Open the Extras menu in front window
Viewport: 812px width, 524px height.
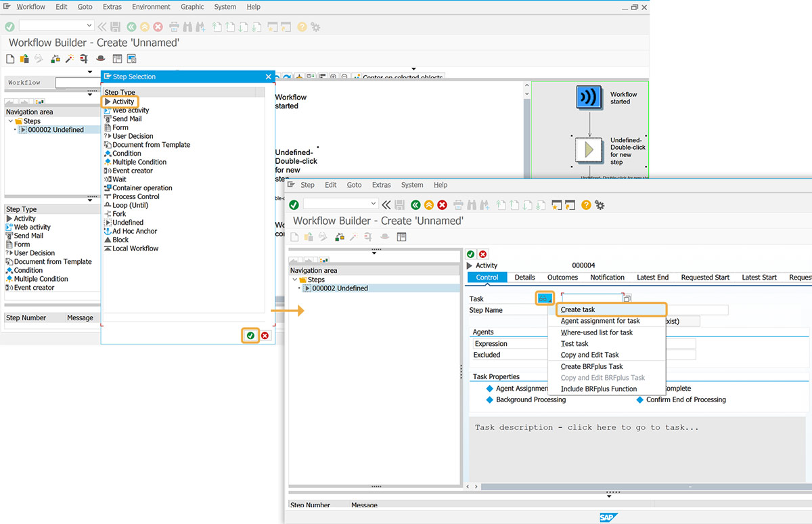coord(382,185)
